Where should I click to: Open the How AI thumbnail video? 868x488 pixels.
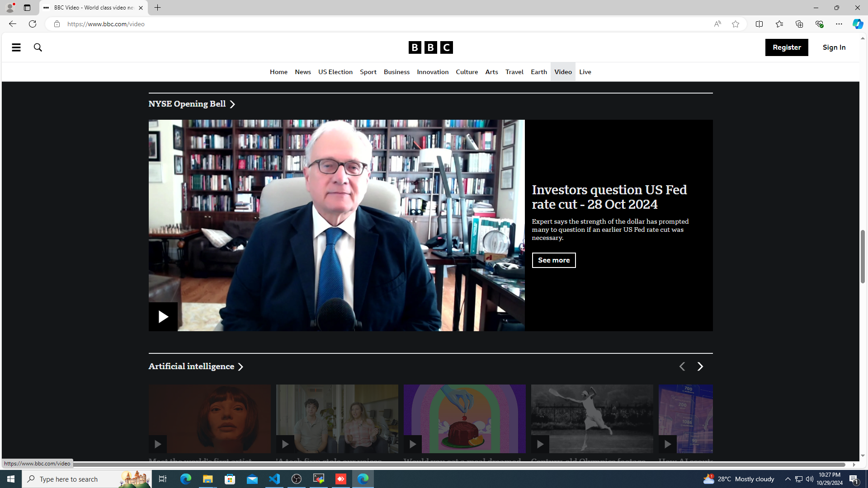[686, 419]
